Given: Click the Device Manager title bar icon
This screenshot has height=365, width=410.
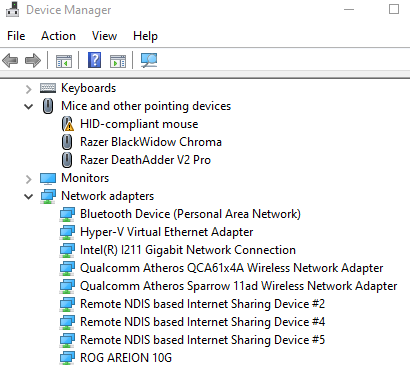Looking at the screenshot, I should [x=13, y=9].
